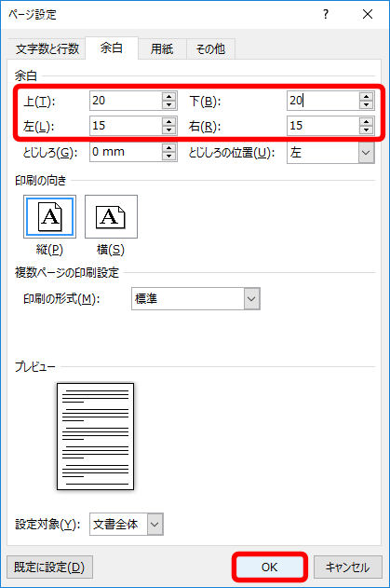This screenshot has width=390, height=588.
Task: Click into the 右(R) right margin field
Action: [x=323, y=125]
